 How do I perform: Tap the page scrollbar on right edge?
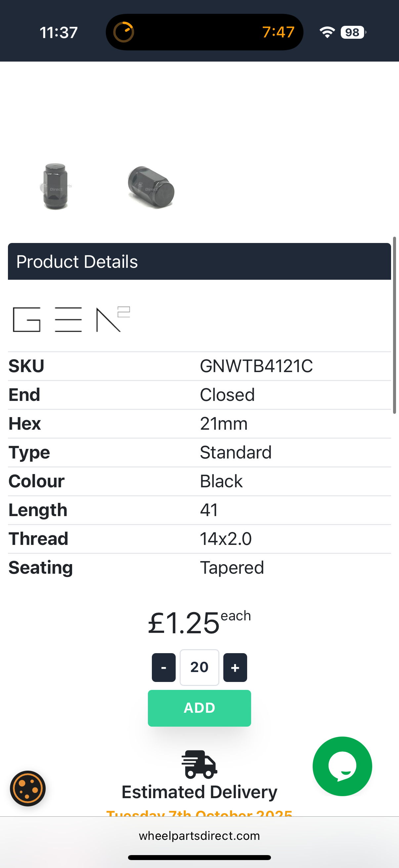(394, 325)
